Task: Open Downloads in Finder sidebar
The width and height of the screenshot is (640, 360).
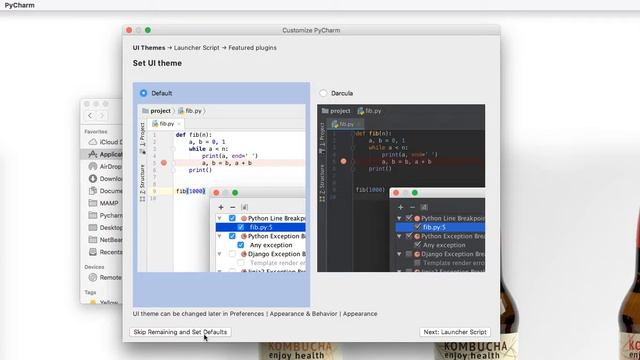Action: pyautogui.click(x=105, y=179)
